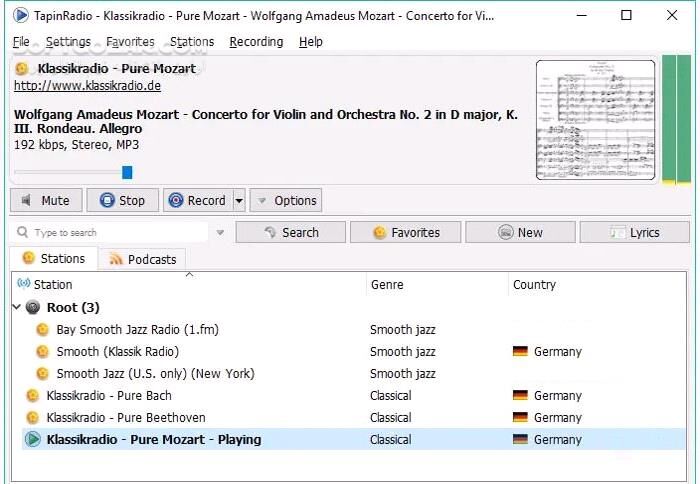Click the green play icon beside Pure Mozart
Viewport: 700px width, 484px height.
tap(33, 439)
